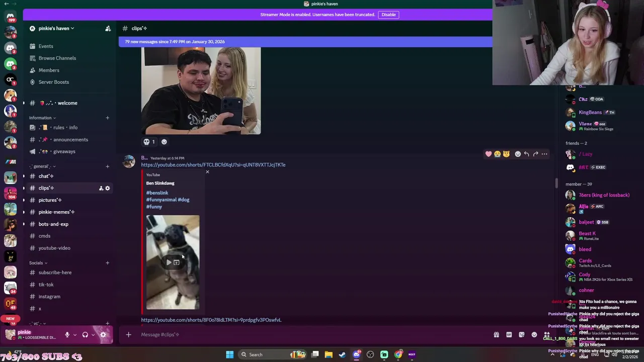Open the emoji picker in message bar

pos(534,335)
